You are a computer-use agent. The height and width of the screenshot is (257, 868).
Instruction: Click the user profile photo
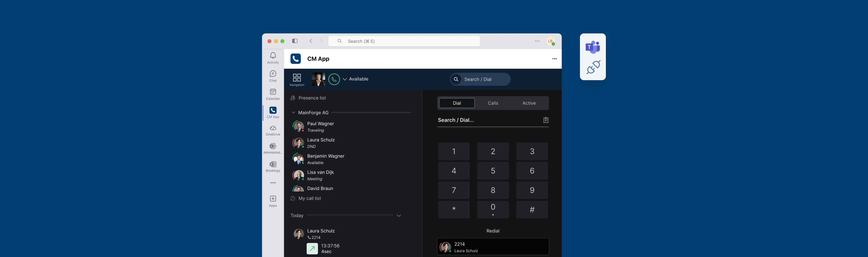pyautogui.click(x=318, y=79)
